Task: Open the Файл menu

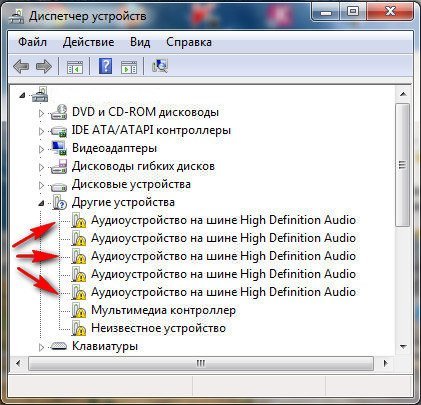Action: point(32,42)
